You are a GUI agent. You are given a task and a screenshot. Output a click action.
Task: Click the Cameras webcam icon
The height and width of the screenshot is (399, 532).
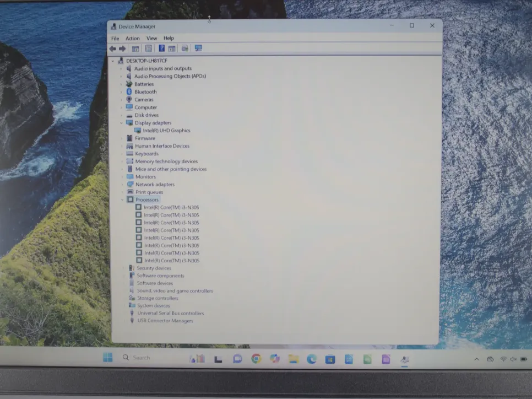(129, 100)
